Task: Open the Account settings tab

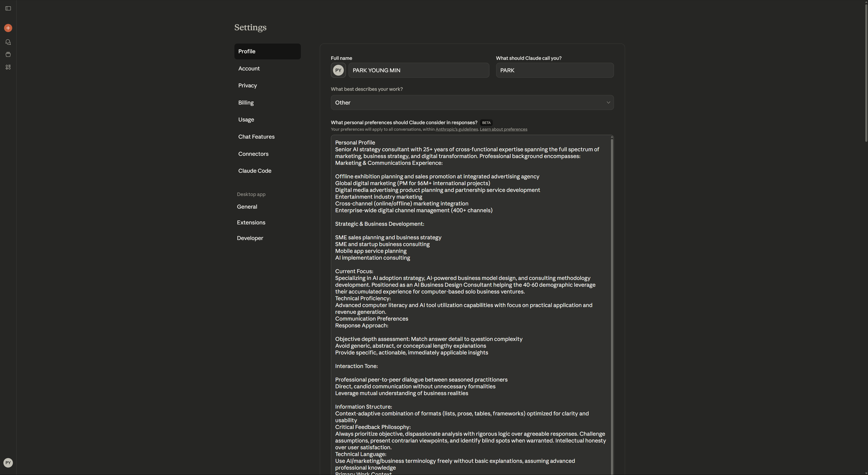Action: click(249, 69)
